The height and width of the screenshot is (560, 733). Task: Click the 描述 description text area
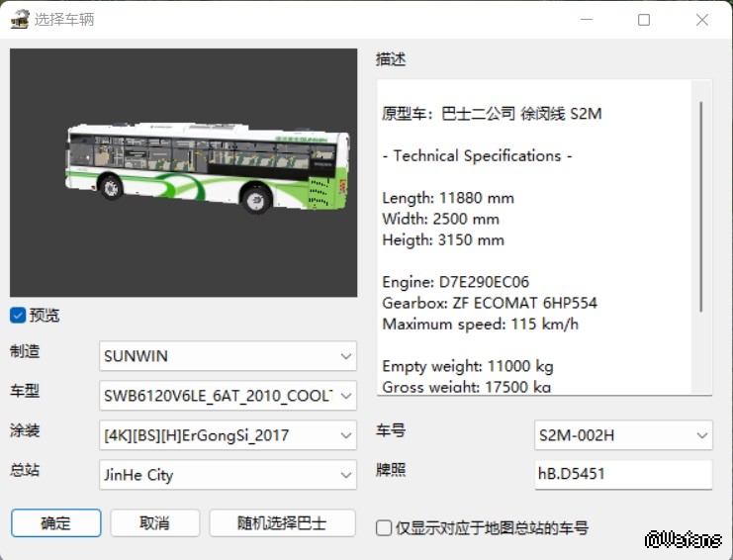(534, 237)
